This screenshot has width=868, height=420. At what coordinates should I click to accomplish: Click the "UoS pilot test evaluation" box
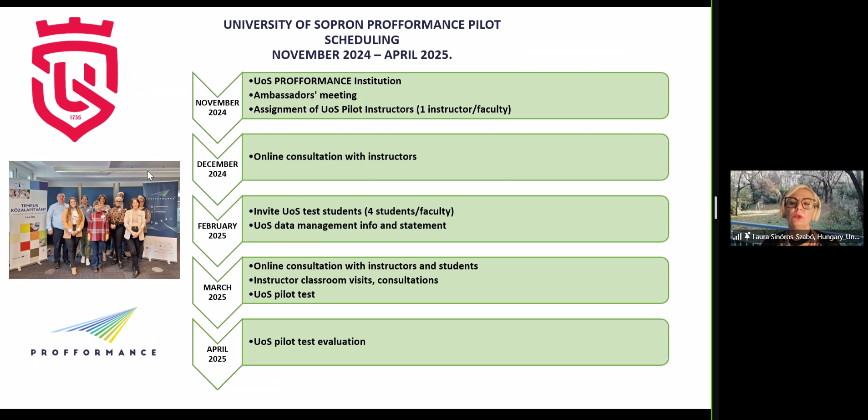pyautogui.click(x=455, y=342)
